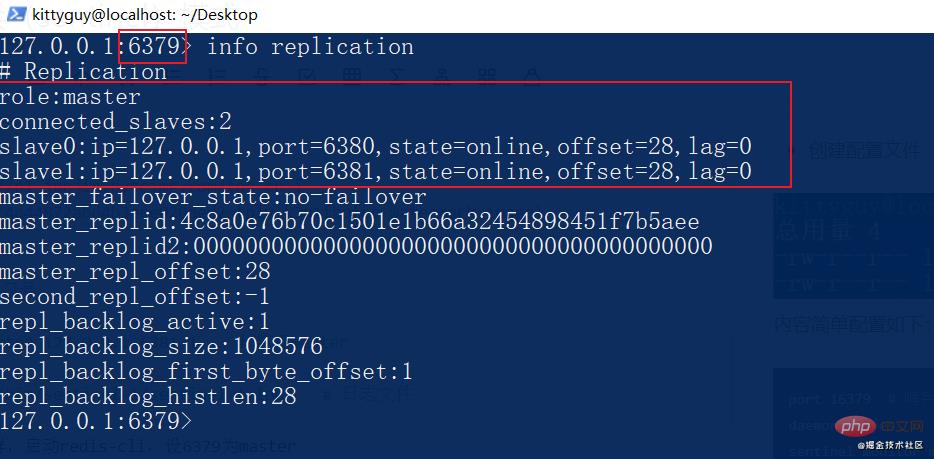The height and width of the screenshot is (459, 934).
Task: Click the 'repl_backlog_size:1048576' line
Action: pos(161,347)
